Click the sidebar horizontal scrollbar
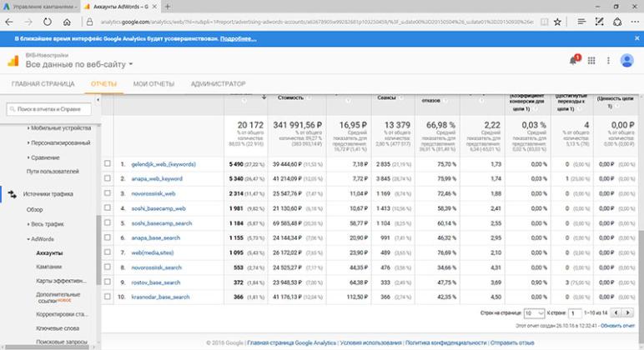644x350 pixels. [47, 347]
